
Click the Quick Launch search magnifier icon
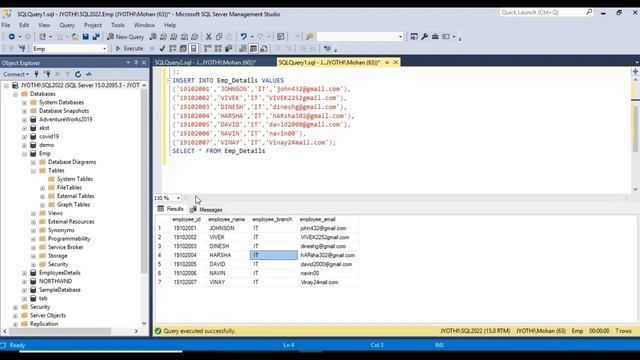(589, 12)
